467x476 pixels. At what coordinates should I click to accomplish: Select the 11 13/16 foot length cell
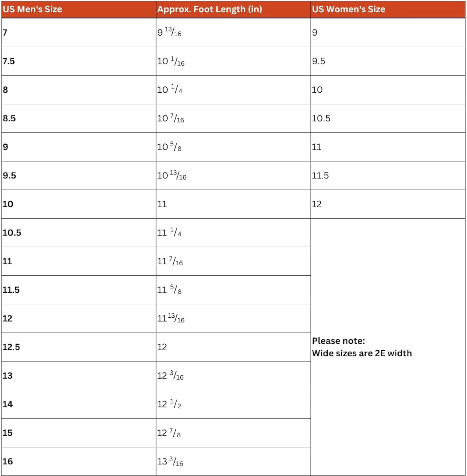pyautogui.click(x=233, y=318)
